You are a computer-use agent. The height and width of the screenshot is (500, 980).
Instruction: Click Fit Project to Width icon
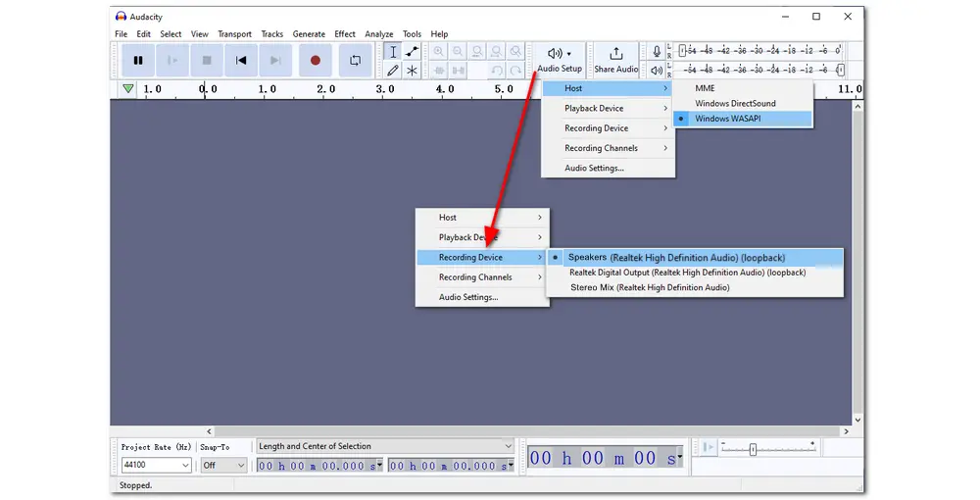coord(497,52)
